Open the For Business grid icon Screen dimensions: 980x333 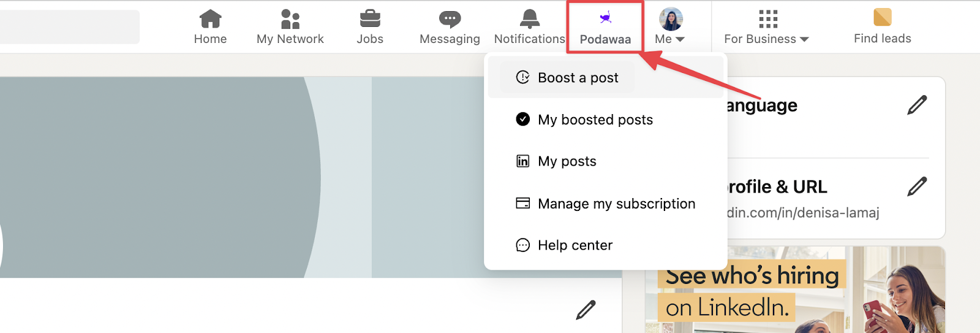tap(768, 19)
